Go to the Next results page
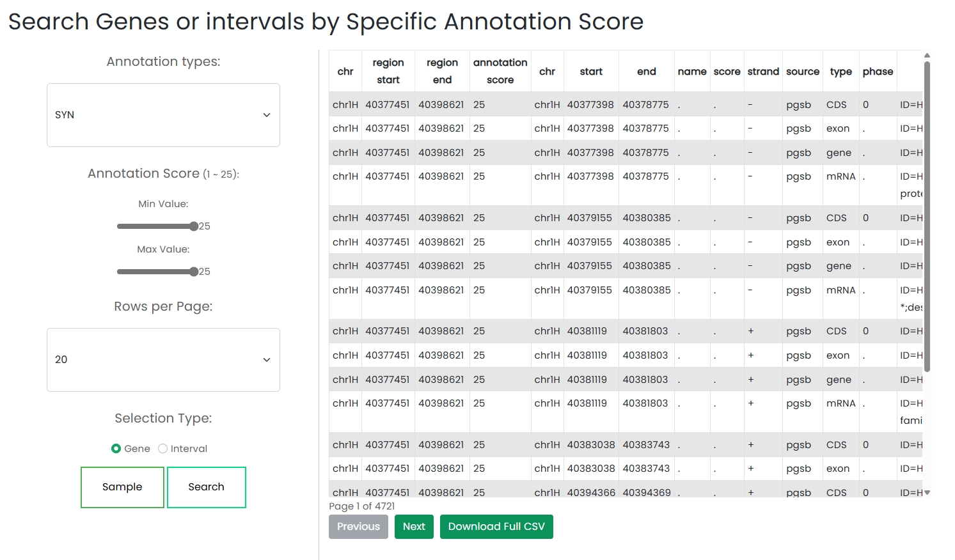 pyautogui.click(x=414, y=527)
